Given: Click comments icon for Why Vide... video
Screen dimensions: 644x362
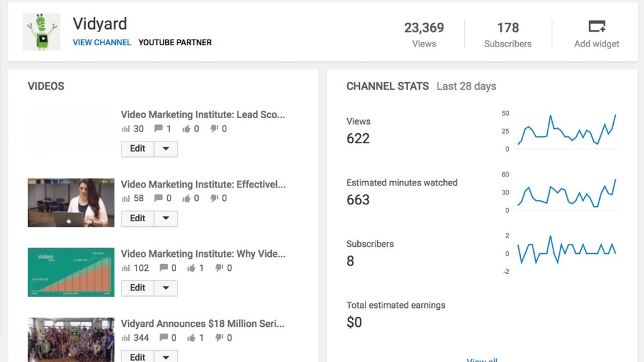Looking at the screenshot, I should pyautogui.click(x=164, y=268).
